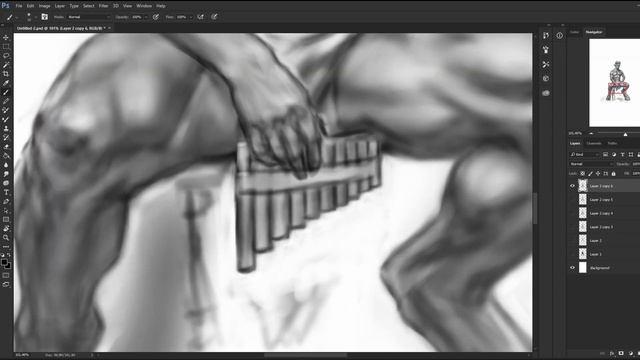This screenshot has height=360, width=640.
Task: Select the Magic Wand tool
Action: point(6,65)
